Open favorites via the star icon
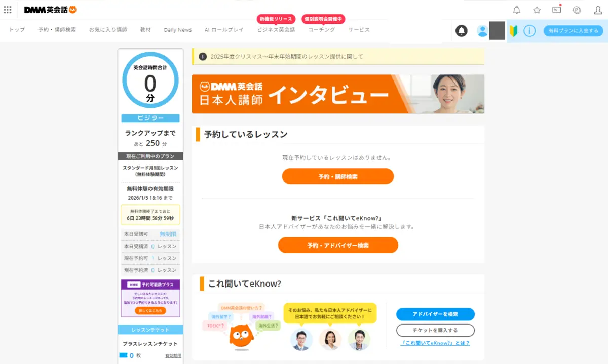 point(537,10)
